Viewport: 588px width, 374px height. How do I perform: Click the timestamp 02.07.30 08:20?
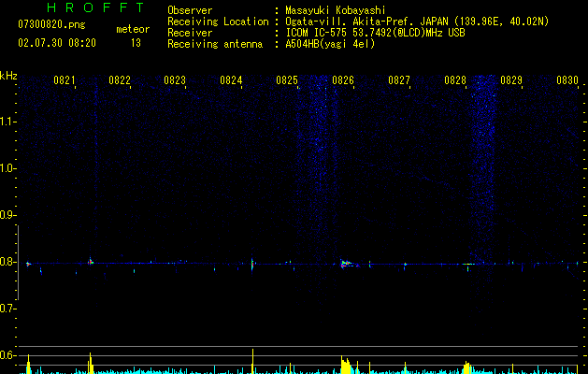(57, 43)
